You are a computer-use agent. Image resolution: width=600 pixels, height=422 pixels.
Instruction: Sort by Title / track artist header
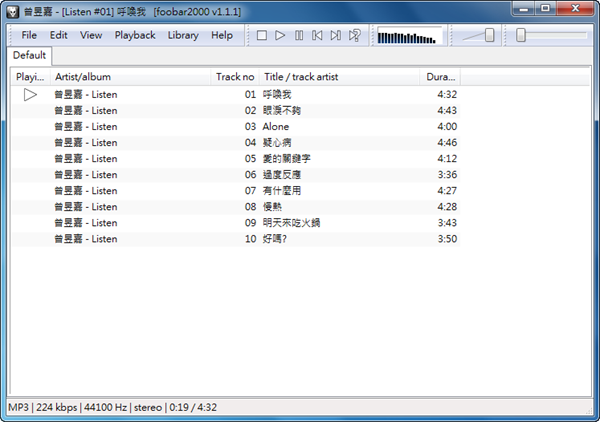(x=339, y=77)
